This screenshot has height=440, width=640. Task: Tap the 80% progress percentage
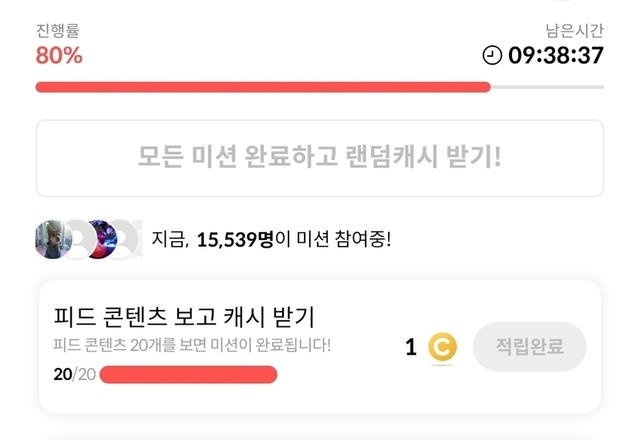coord(59,56)
